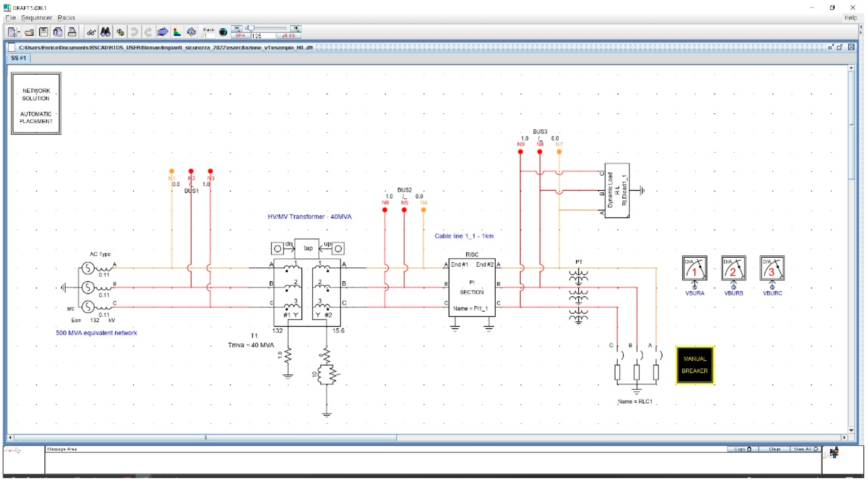The image size is (868, 482).
Task: Expand the New file dropdown arrow
Action: [18, 33]
